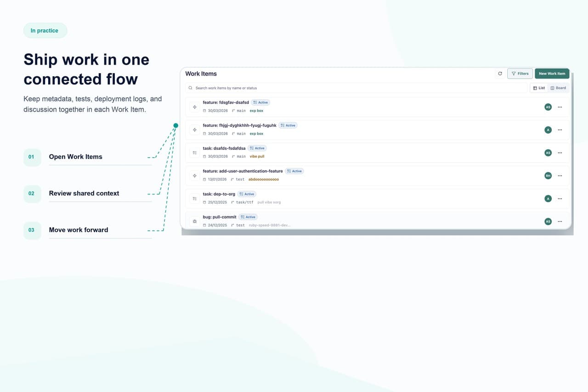588x392 pixels.
Task: Focus the work items search field
Action: (x=356, y=88)
